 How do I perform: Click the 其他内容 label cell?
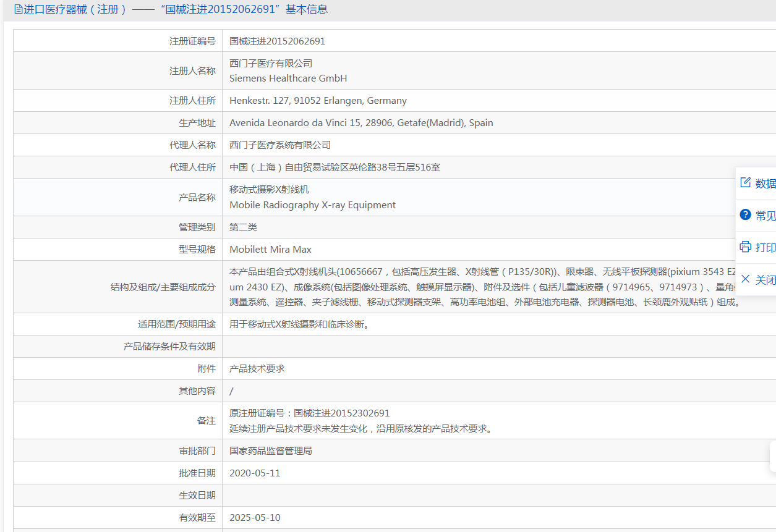(x=118, y=391)
